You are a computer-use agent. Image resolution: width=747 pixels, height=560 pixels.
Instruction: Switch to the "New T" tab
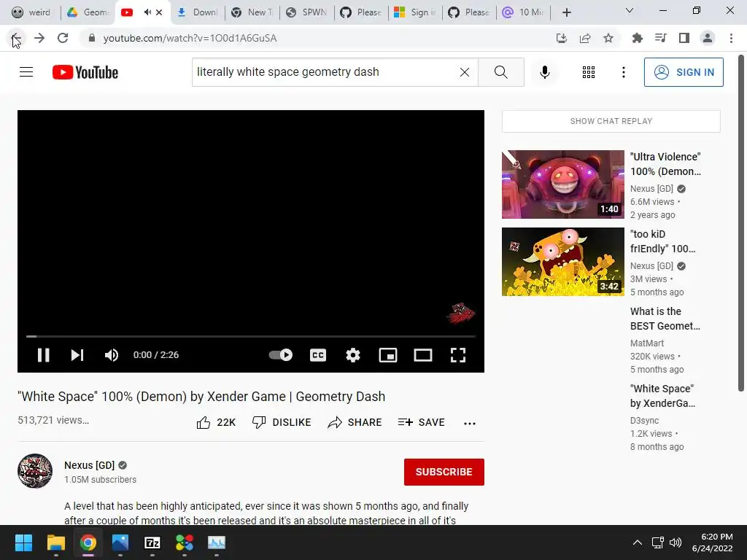[252, 12]
